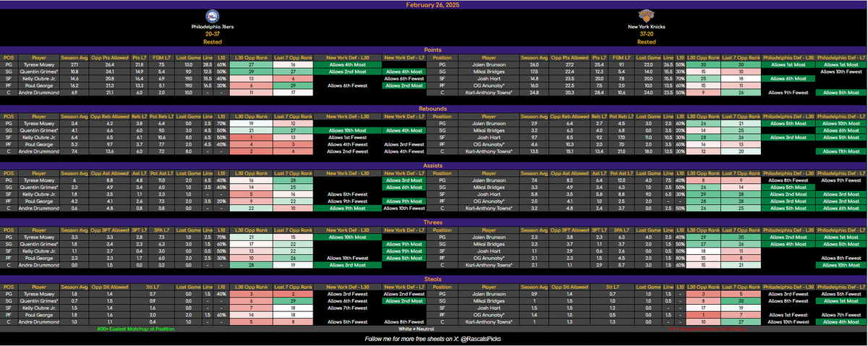The image size is (868, 346).
Task: Select Josh Hart in the Assists table
Action: [x=490, y=194]
